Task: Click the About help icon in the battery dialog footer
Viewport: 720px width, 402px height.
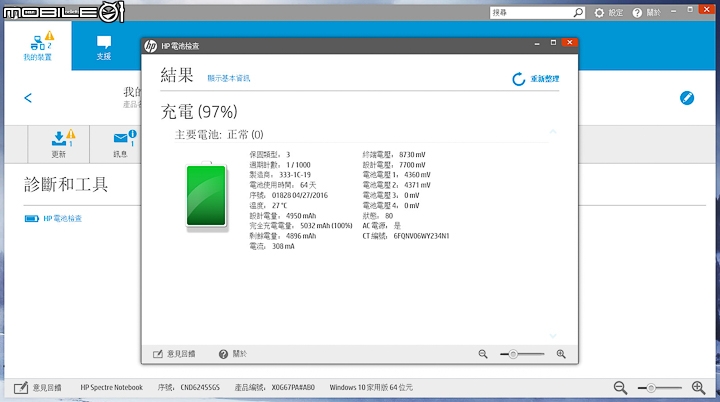Action: [x=223, y=354]
